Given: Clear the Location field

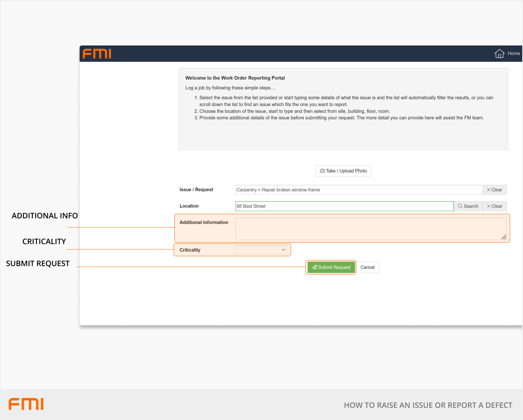Looking at the screenshot, I should coord(495,206).
